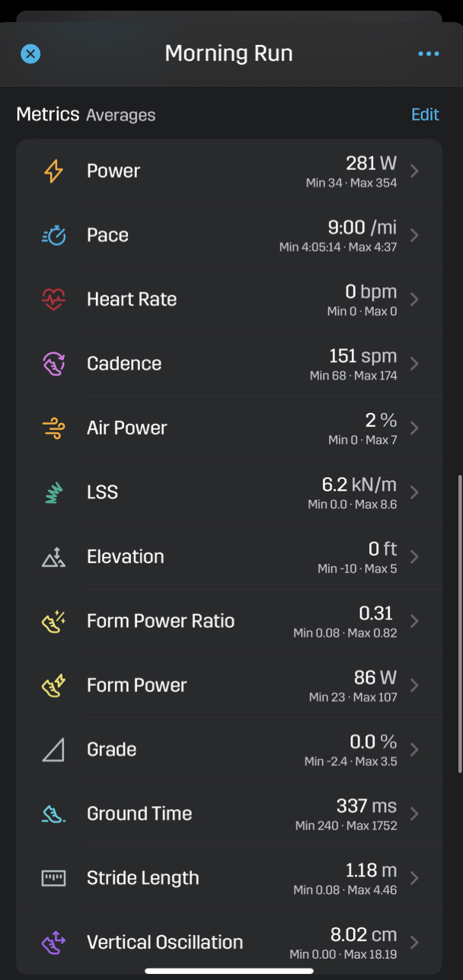Expand Ground Time details chevron
The height and width of the screenshot is (980, 463).
[414, 814]
